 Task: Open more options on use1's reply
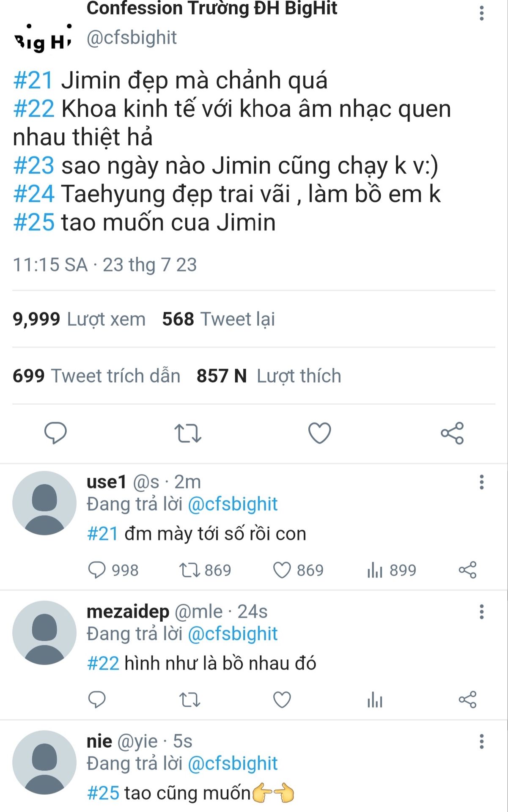(x=481, y=482)
